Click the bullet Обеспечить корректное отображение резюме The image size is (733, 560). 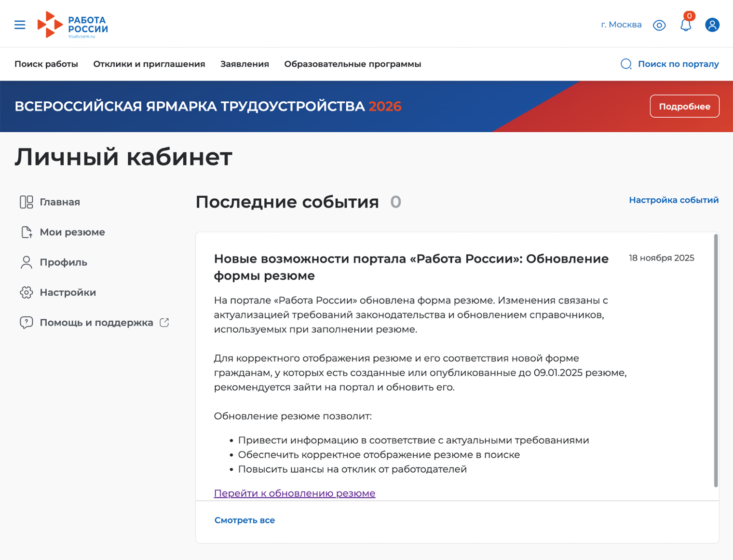[379, 455]
